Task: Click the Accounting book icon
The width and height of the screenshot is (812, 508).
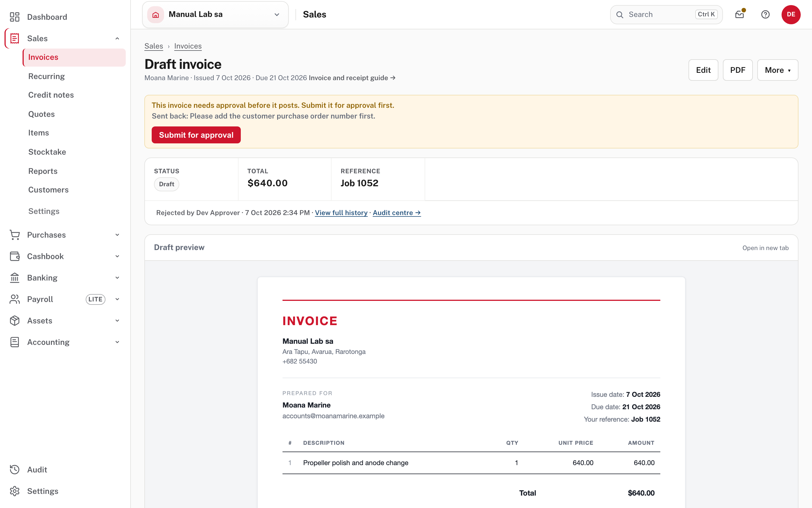Action: coord(14,342)
